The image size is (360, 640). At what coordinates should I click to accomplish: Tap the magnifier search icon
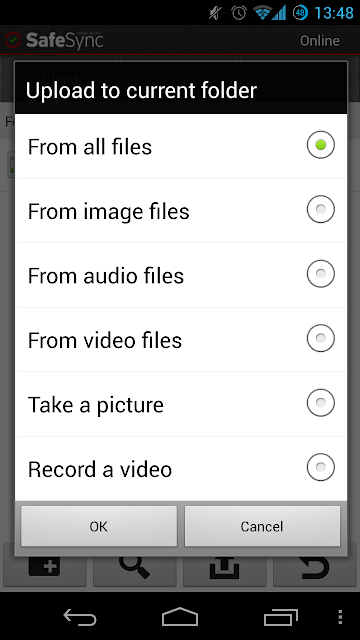tap(134, 567)
